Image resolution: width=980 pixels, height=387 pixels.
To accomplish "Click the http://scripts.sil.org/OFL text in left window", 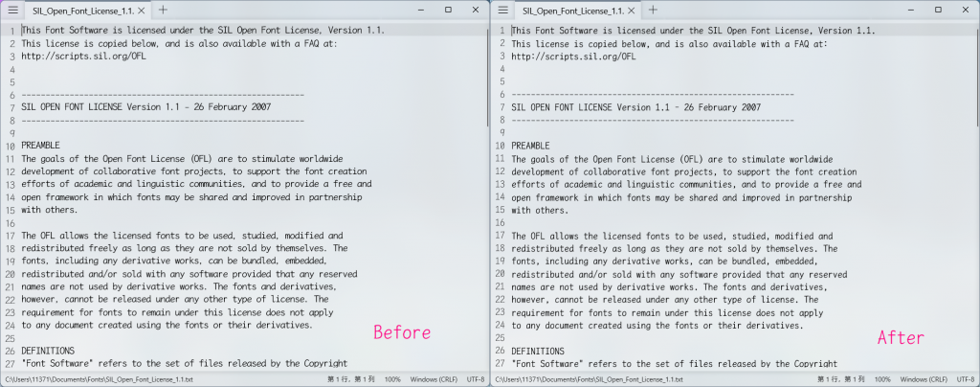I will click(84, 57).
